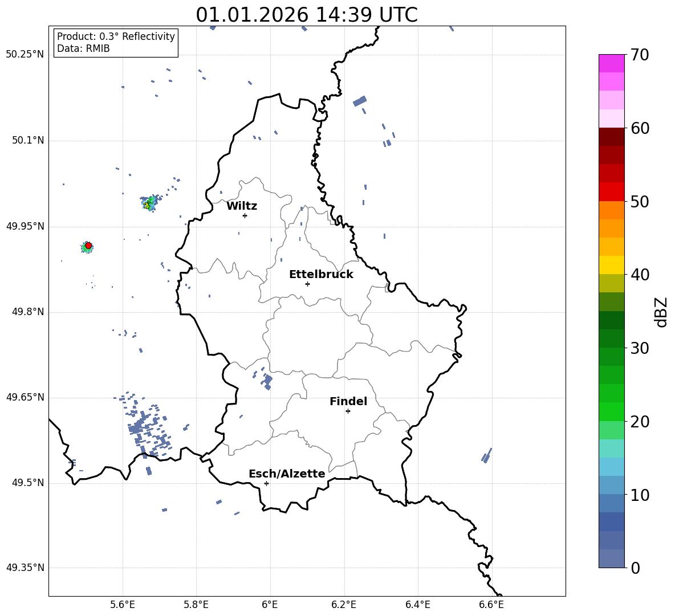Click the 50.25°N latitude label

tap(25, 55)
